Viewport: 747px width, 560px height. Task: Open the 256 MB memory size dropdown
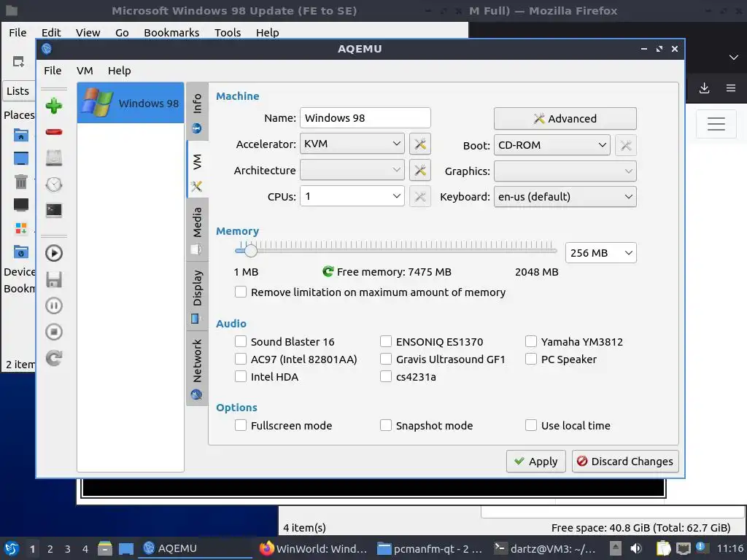coord(601,253)
